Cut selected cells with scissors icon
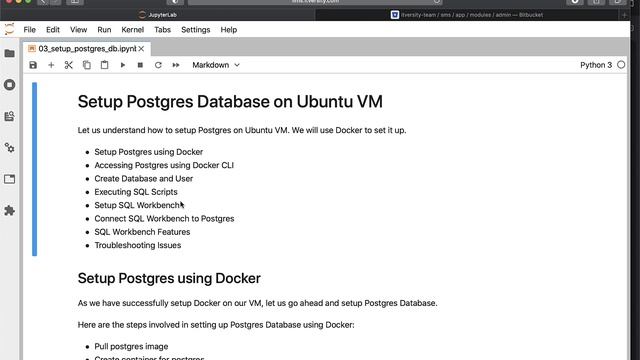 (x=69, y=65)
